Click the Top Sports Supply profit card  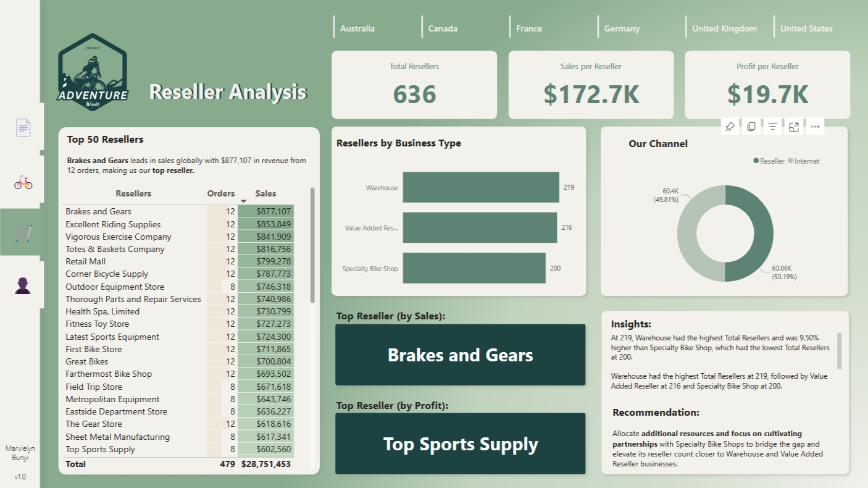460,444
